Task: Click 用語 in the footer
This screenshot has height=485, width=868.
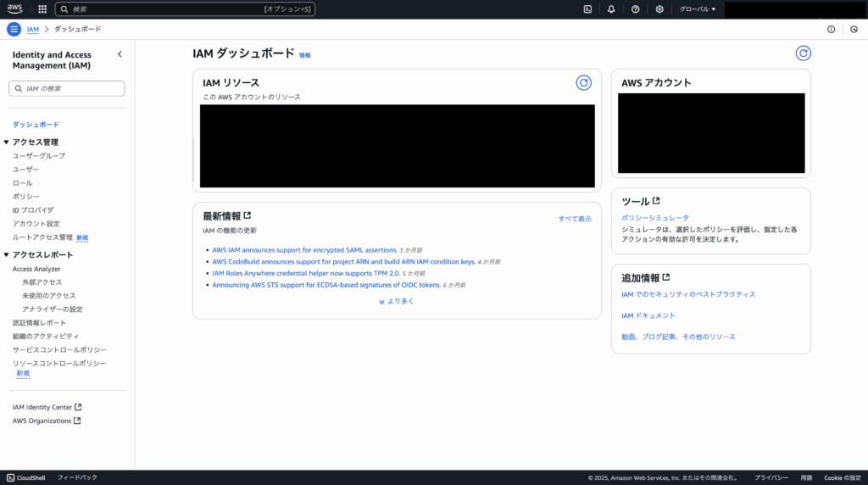Action: (806, 478)
